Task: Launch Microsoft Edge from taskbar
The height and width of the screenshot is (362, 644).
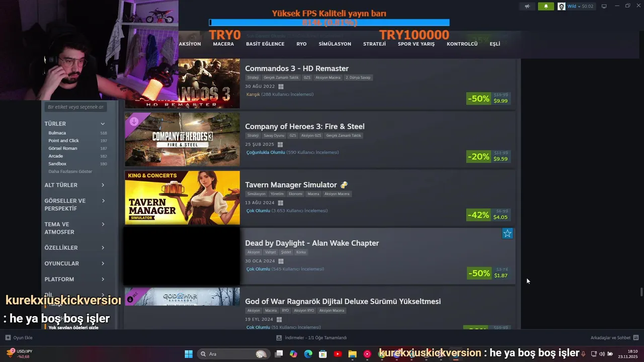Action: [x=308, y=354]
